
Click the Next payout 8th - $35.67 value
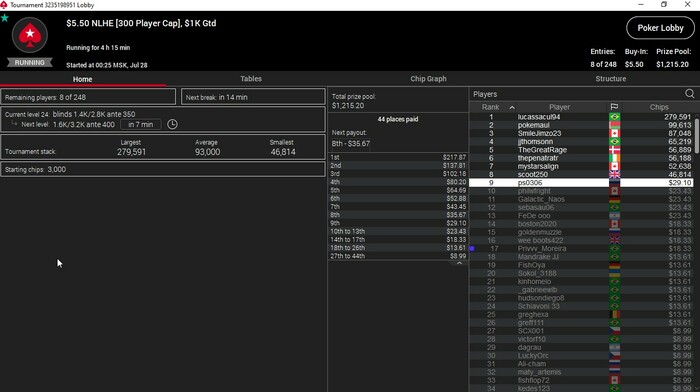coord(351,144)
